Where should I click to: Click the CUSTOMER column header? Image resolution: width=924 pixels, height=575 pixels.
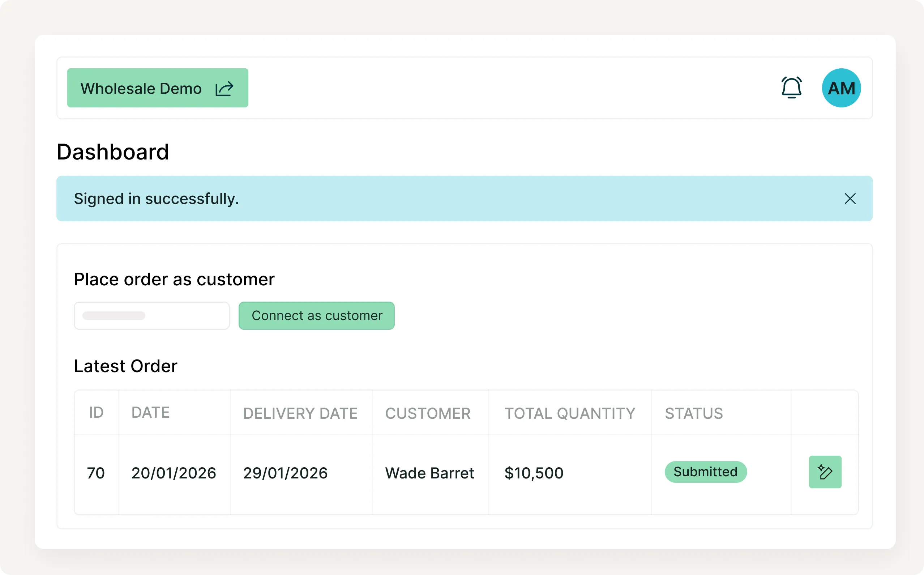(428, 413)
